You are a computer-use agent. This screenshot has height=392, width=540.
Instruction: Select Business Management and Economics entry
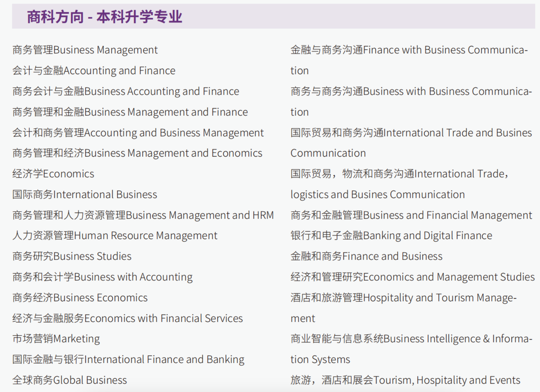137,153
